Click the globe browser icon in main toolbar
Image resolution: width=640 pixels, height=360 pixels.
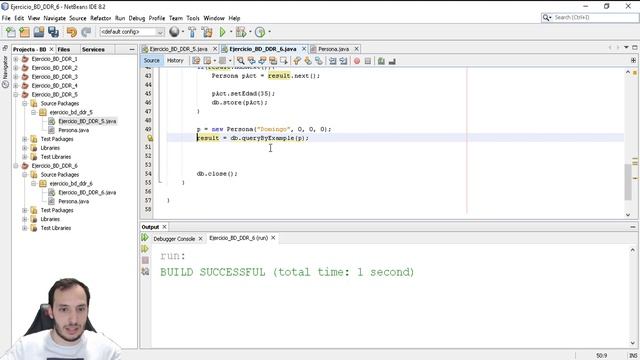(x=174, y=31)
